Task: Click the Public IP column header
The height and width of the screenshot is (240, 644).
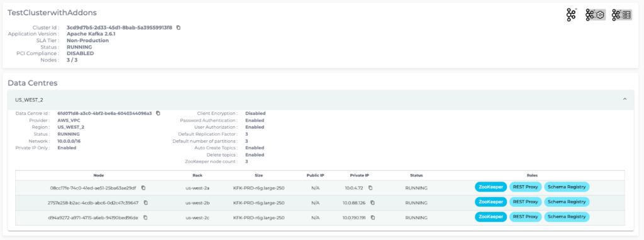Action: coord(316,175)
